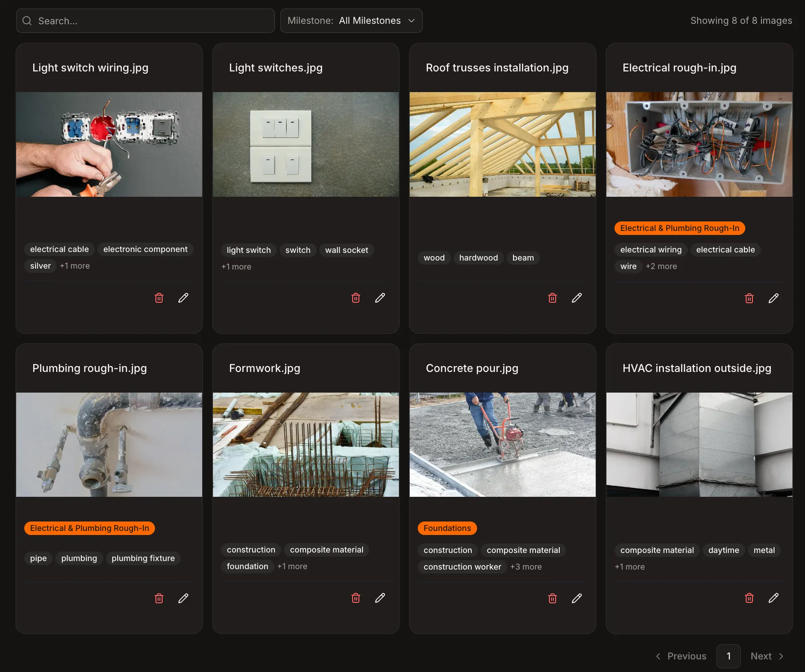The width and height of the screenshot is (805, 672).
Task: Expand '+1 more' tags on HVAC installation
Action: coord(630,567)
